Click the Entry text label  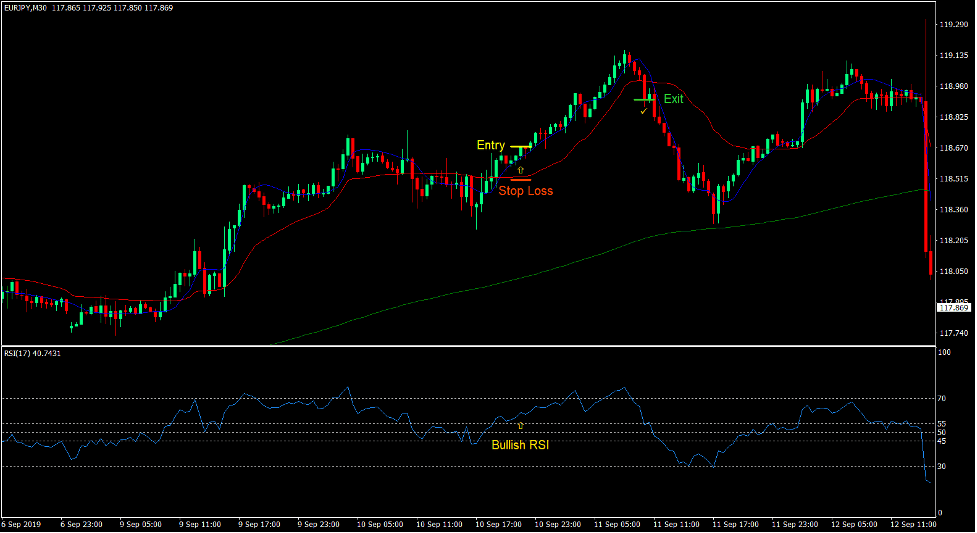[490, 146]
